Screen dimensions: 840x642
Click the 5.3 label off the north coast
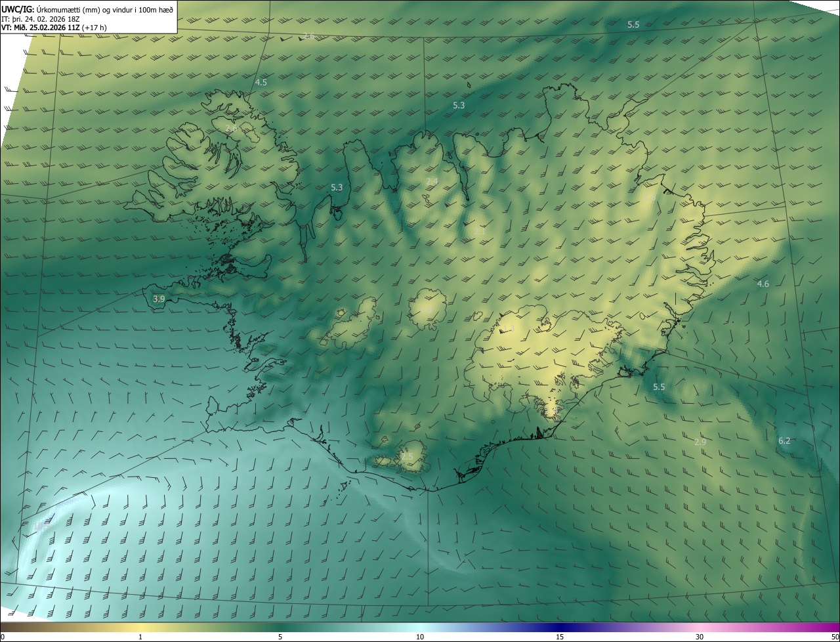pos(459,105)
